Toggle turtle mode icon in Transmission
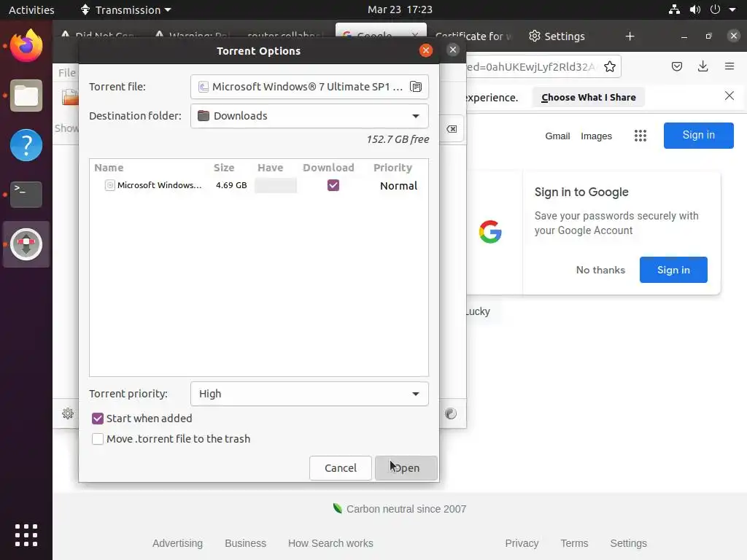 coord(451,413)
